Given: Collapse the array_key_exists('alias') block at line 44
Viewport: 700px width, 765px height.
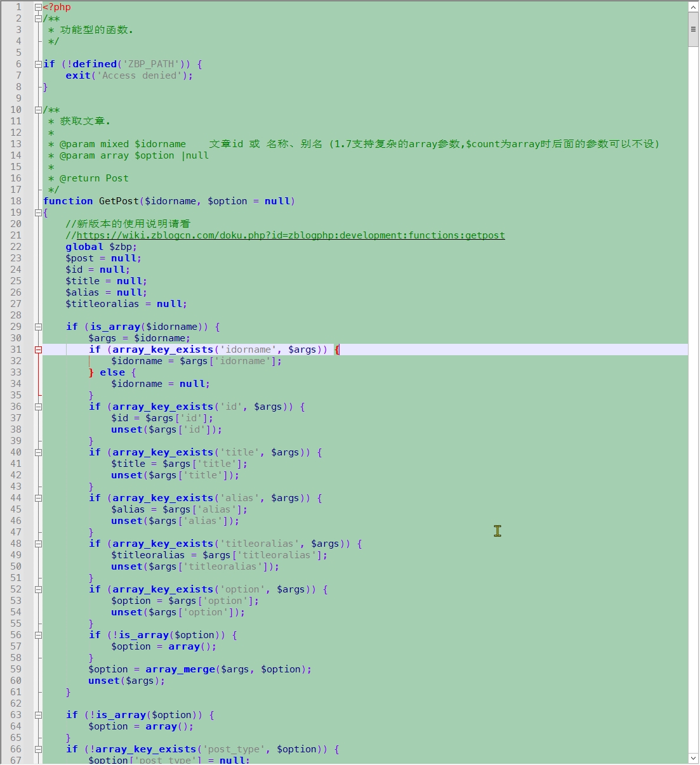Looking at the screenshot, I should coord(38,498).
